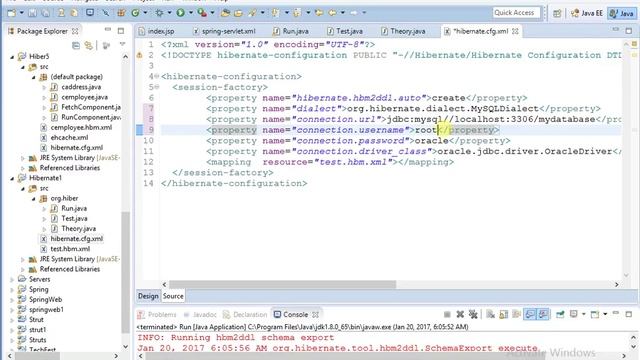640x360 pixels.
Task: Click inside the Quick Access field
Action: (x=516, y=13)
